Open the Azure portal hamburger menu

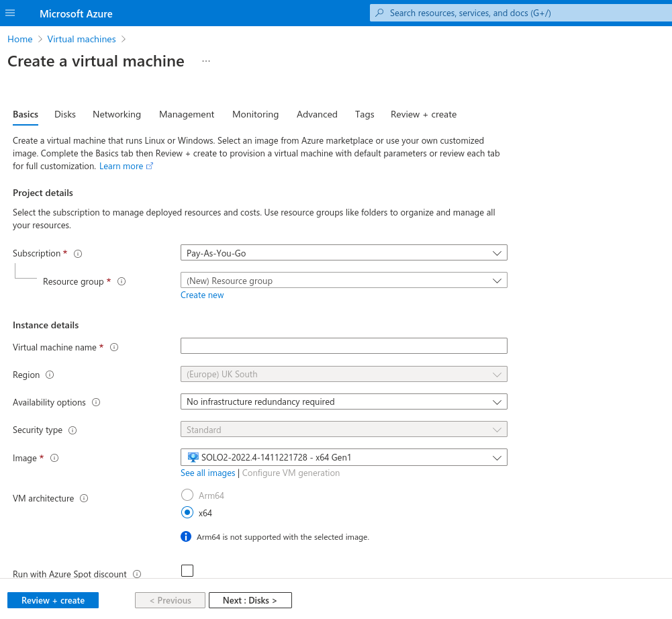point(9,13)
